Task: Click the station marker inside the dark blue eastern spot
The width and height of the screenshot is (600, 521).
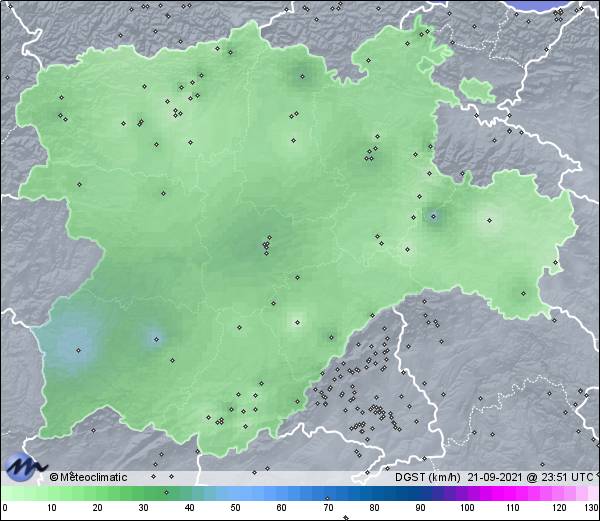Action: tap(433, 217)
